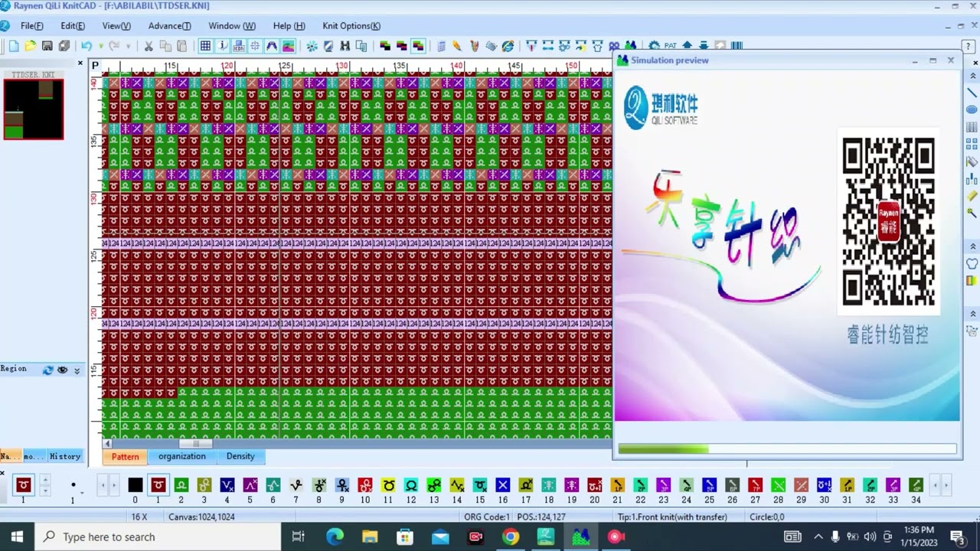Click the Undo arrow icon
The image size is (980, 551).
click(x=87, y=46)
